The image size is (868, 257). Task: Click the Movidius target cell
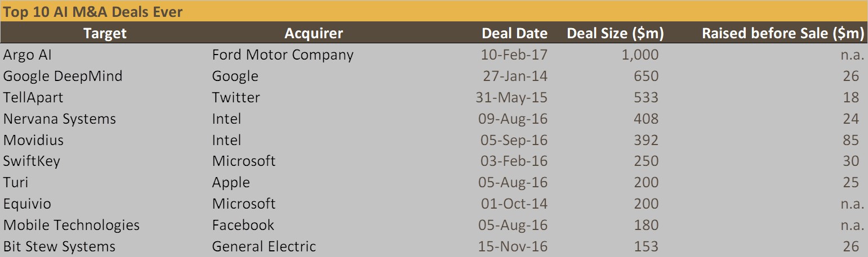tap(33, 140)
